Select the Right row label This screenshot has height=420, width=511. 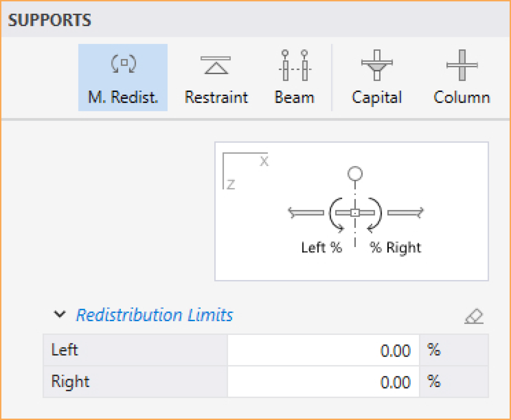70,382
